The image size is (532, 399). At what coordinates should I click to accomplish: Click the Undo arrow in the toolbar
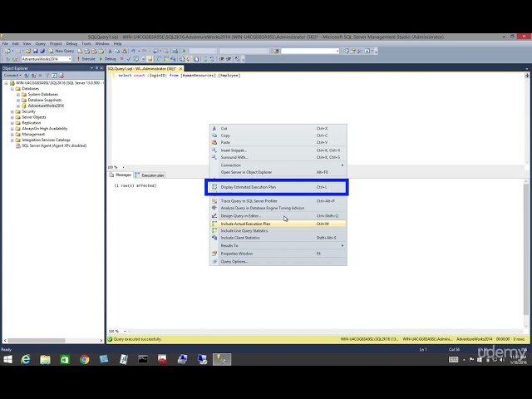click(x=133, y=51)
